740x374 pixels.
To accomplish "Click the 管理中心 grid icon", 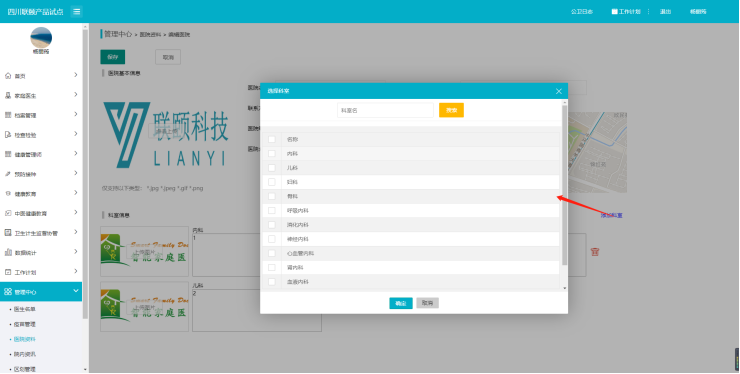I will pos(8,292).
